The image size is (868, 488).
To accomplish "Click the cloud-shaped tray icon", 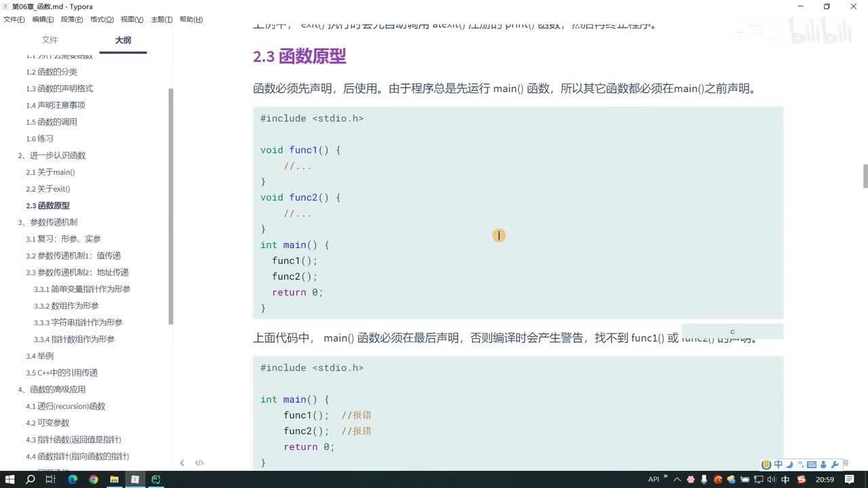I will 731,480.
